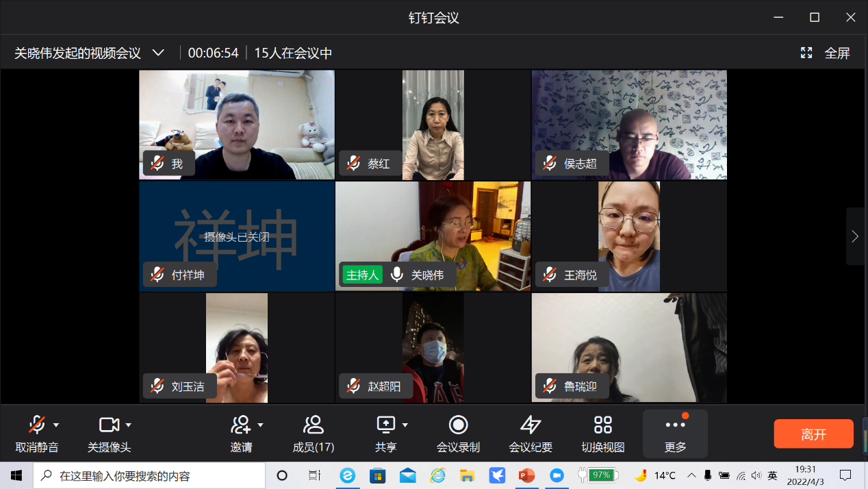
Task: Switch layout with 切换视图
Action: [x=603, y=434]
